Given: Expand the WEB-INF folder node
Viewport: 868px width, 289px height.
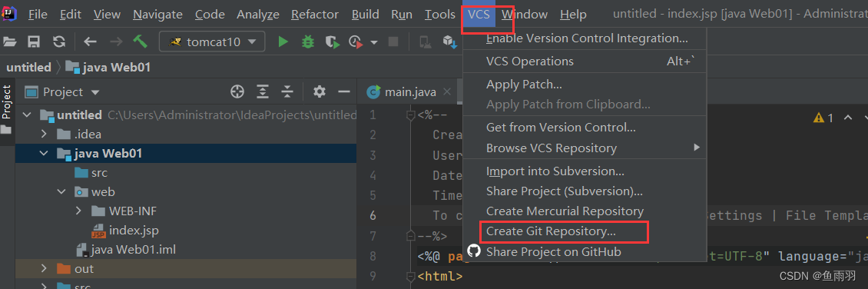Looking at the screenshot, I should coord(78,211).
